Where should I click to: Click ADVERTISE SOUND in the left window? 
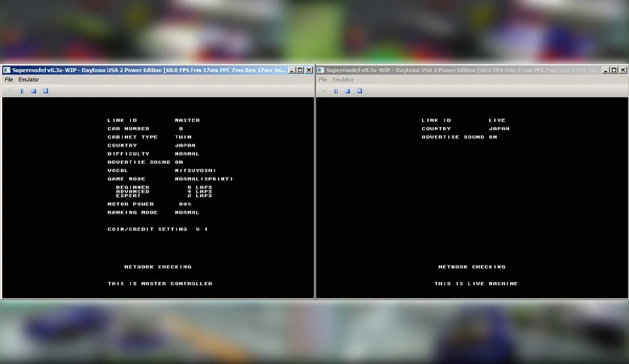pyautogui.click(x=138, y=162)
